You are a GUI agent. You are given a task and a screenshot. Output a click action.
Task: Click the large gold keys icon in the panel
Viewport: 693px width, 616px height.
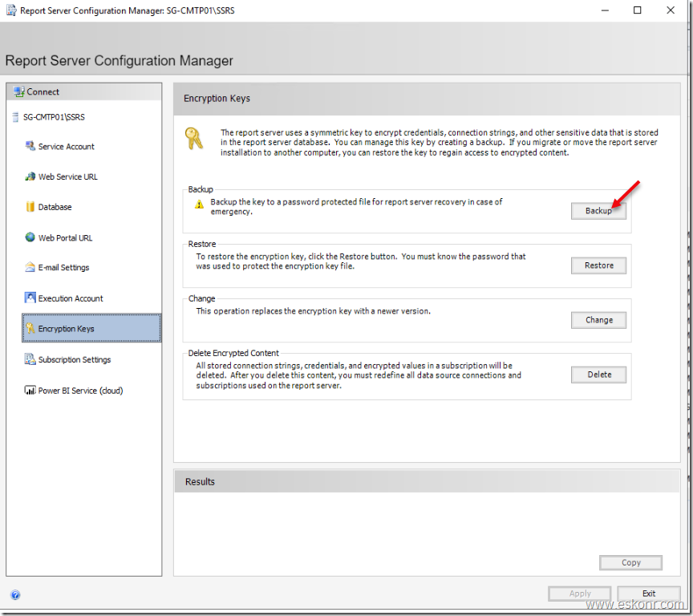(193, 138)
